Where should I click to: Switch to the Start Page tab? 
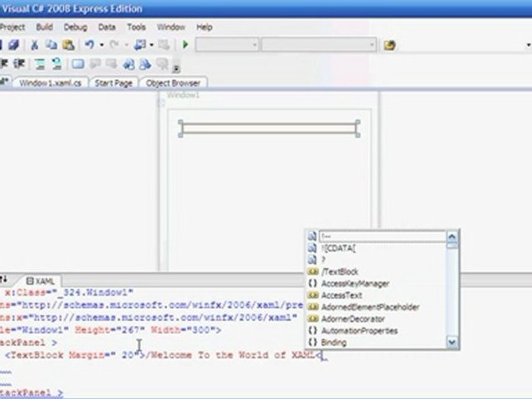point(113,83)
